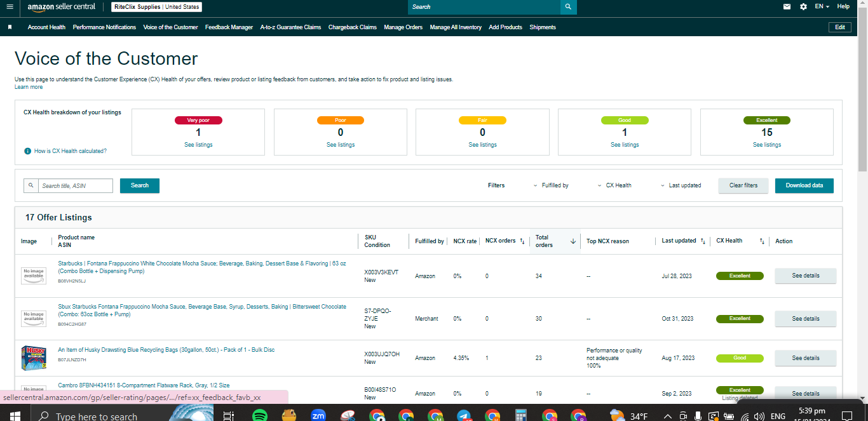
Task: See listings under Very poor
Action: click(x=198, y=145)
